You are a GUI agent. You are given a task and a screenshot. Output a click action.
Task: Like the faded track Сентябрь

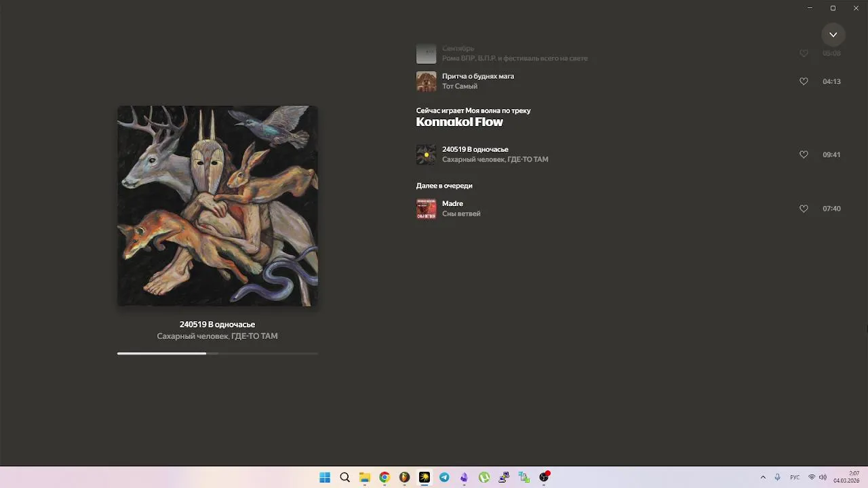pyautogui.click(x=804, y=53)
